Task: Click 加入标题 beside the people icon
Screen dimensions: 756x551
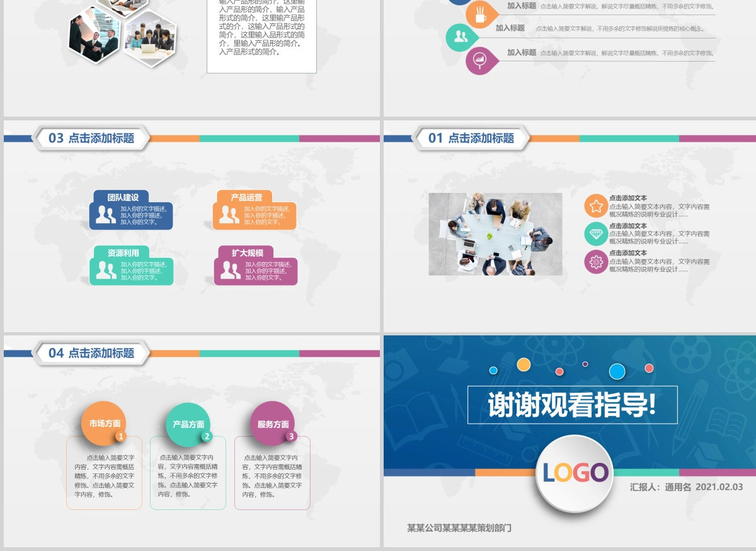Action: 510,28
